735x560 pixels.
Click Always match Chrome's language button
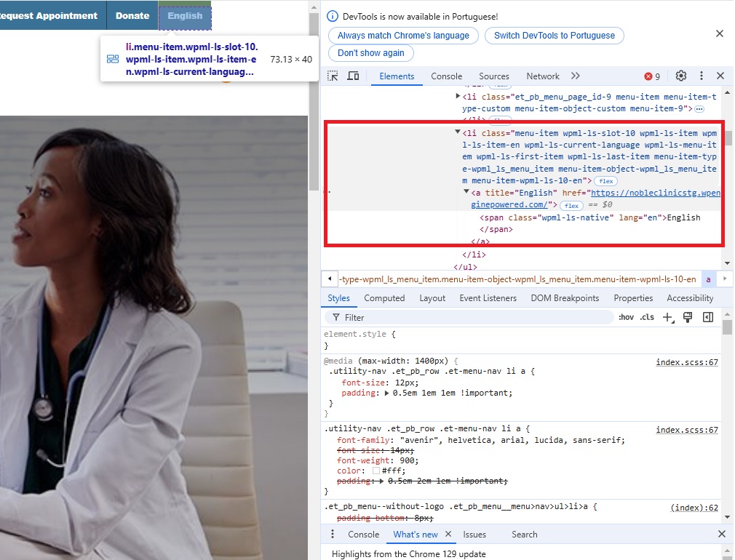[x=403, y=36]
